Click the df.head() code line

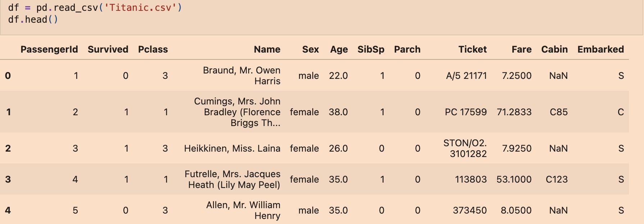33,19
